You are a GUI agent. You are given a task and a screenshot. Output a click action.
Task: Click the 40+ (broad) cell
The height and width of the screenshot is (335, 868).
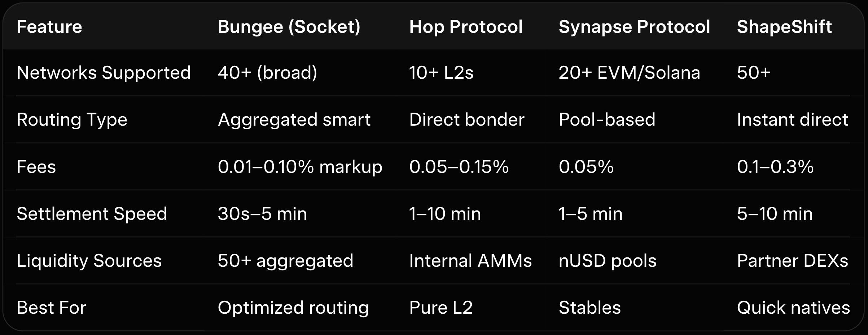(x=267, y=73)
